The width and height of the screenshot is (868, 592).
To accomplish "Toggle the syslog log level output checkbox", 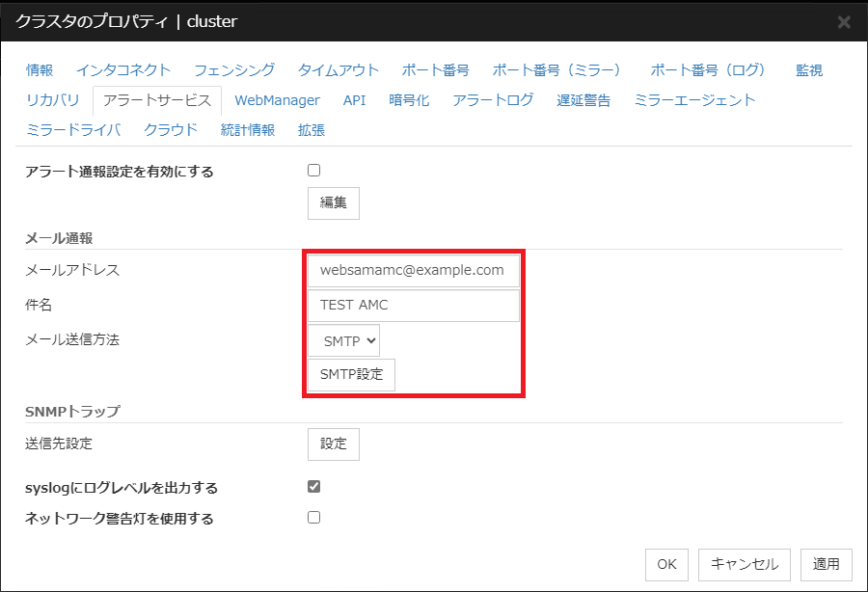I will click(x=313, y=487).
